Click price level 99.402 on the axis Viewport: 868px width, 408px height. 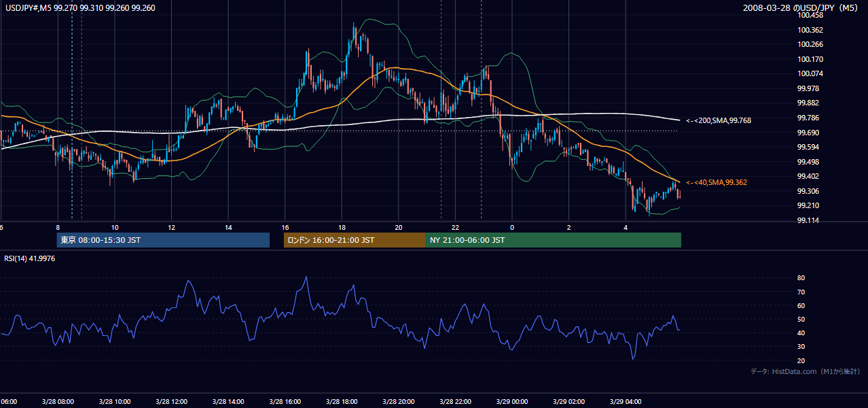[808, 176]
